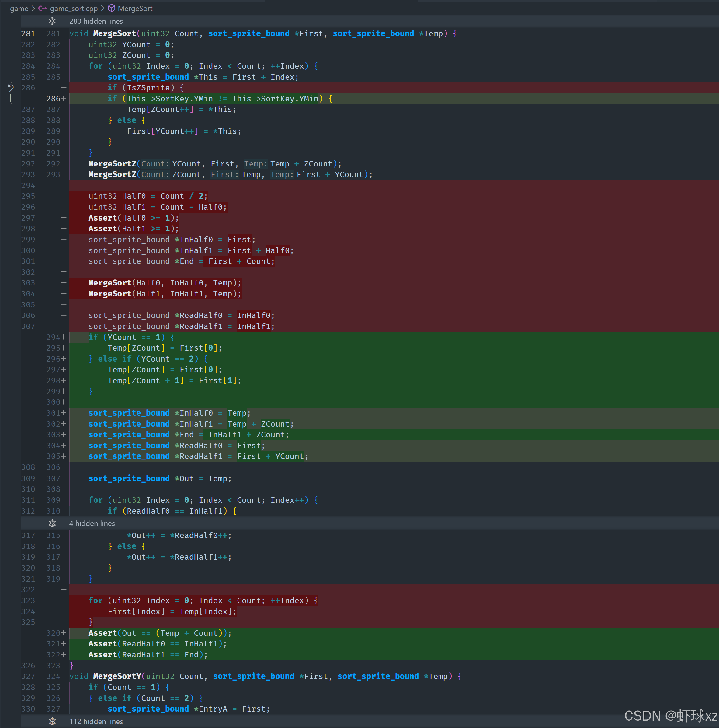Open the game folder breadcrumb
The width and height of the screenshot is (719, 728).
pyautogui.click(x=19, y=8)
